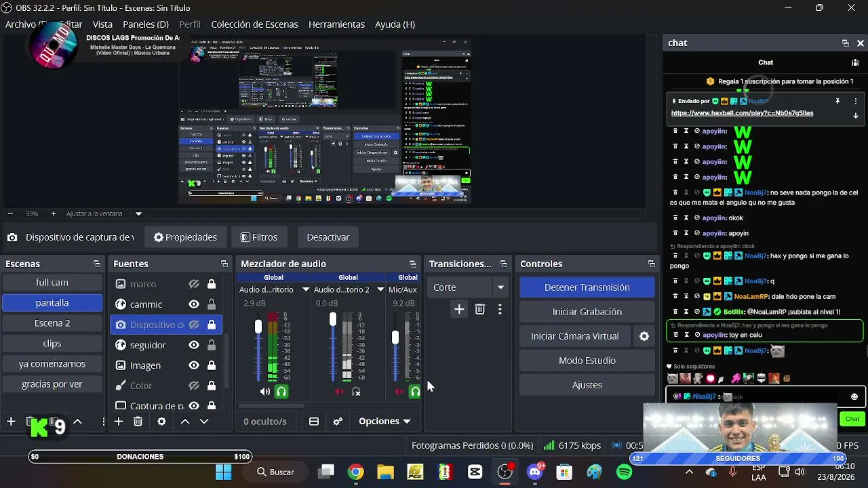Undock the Mezclador de audio panel
This screenshot has width=868, height=488.
(x=413, y=264)
